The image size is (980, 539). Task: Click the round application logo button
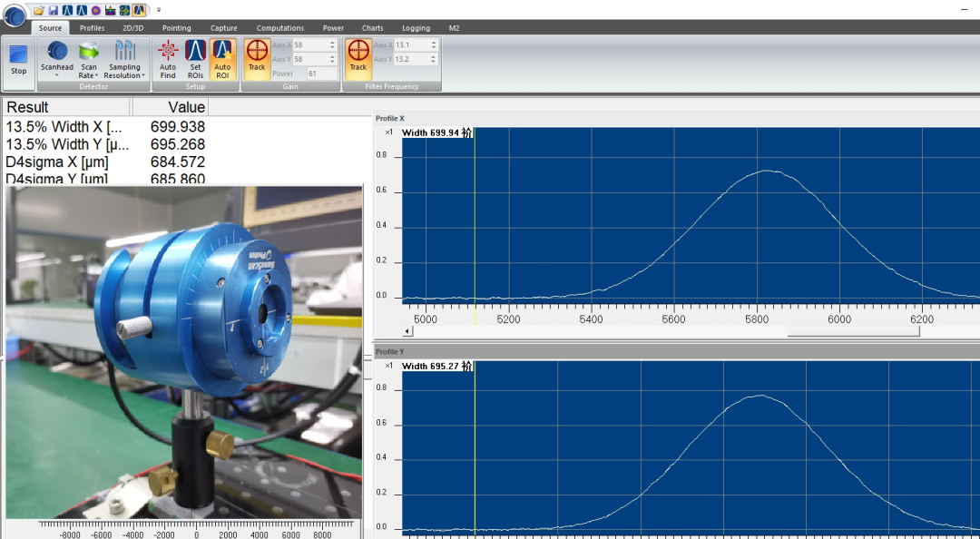[x=14, y=14]
